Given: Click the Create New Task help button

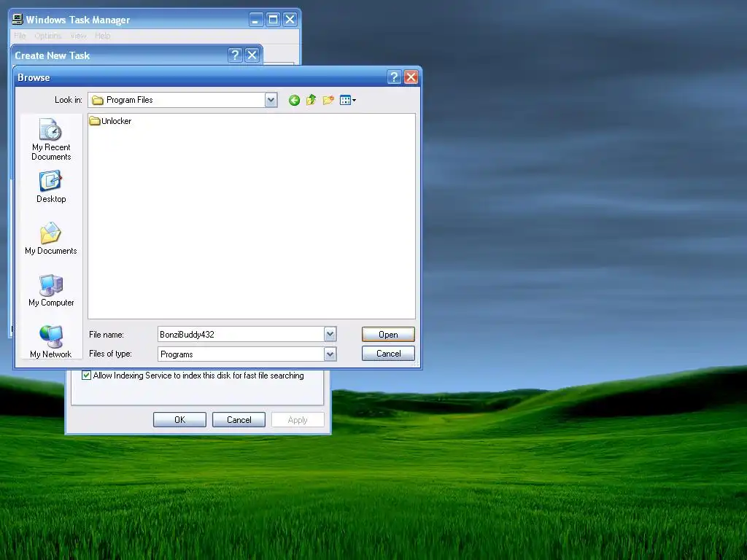Looking at the screenshot, I should point(235,55).
